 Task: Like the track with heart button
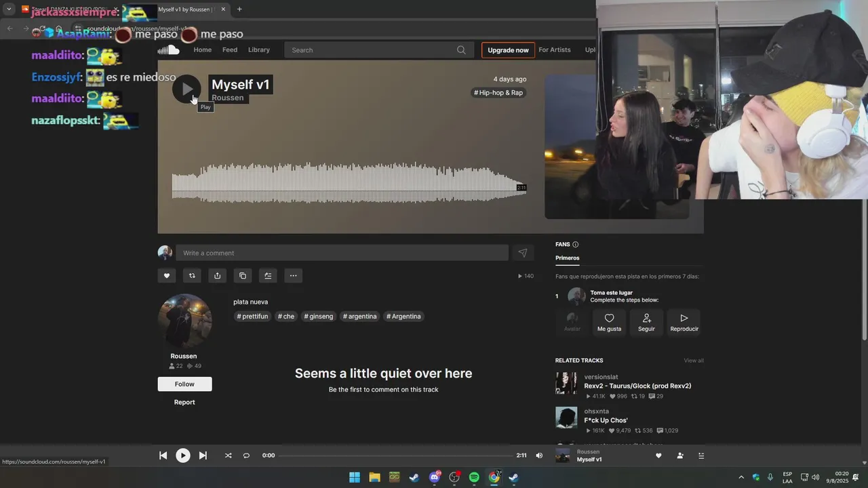coord(167,275)
